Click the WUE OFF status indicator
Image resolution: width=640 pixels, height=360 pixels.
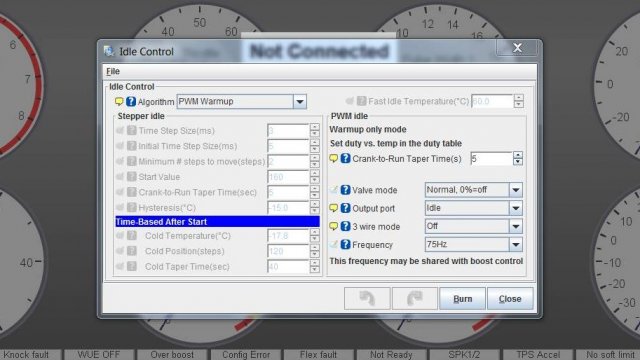click(99, 355)
